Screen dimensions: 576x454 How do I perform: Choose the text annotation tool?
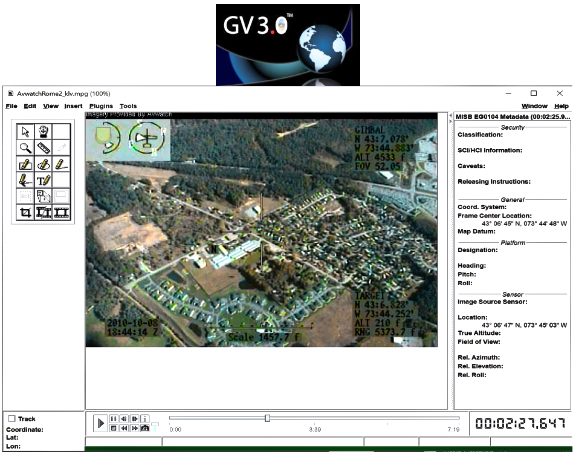(43, 180)
